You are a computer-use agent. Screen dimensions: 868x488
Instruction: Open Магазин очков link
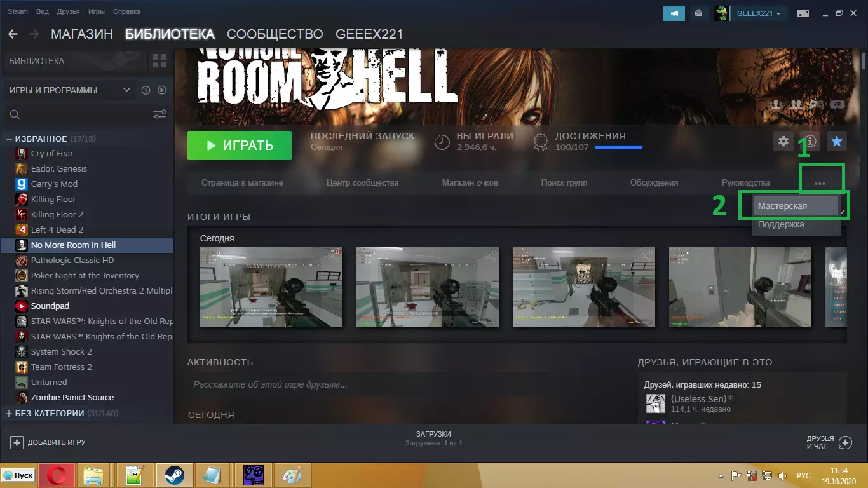470,183
